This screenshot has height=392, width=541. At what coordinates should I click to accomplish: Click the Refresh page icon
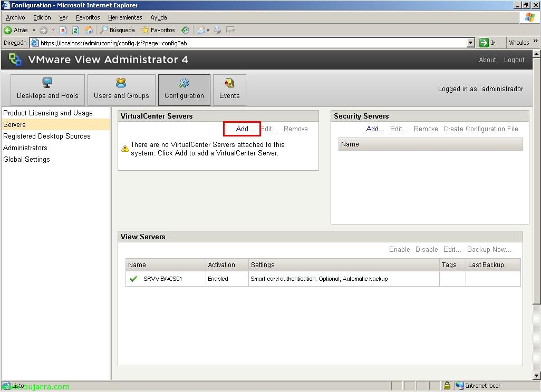pos(75,31)
